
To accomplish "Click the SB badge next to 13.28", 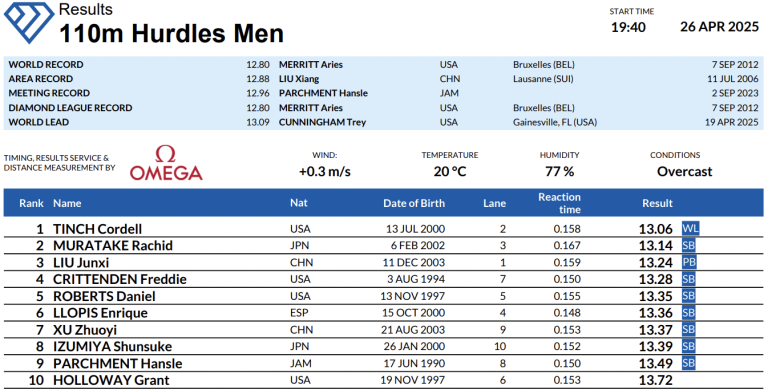I will [x=689, y=279].
